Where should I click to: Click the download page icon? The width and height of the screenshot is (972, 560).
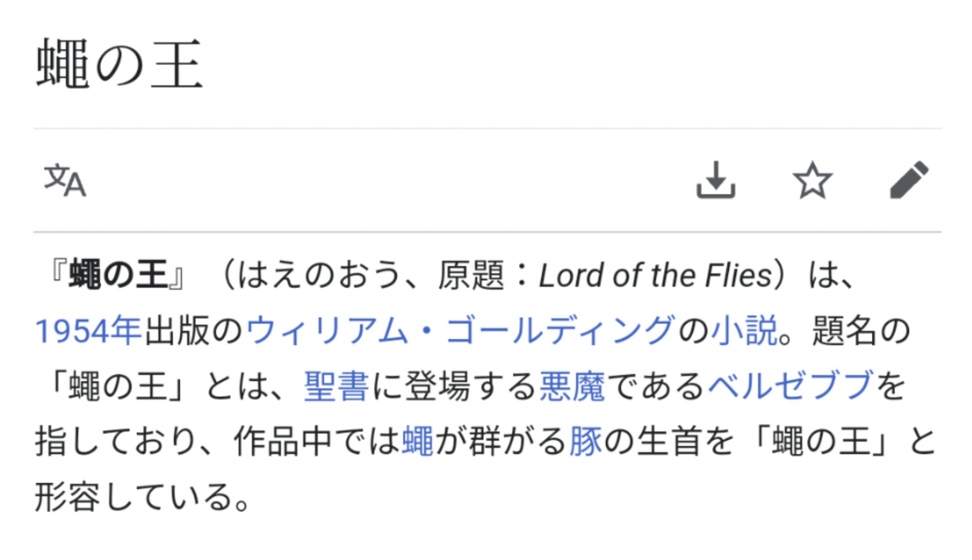[716, 180]
